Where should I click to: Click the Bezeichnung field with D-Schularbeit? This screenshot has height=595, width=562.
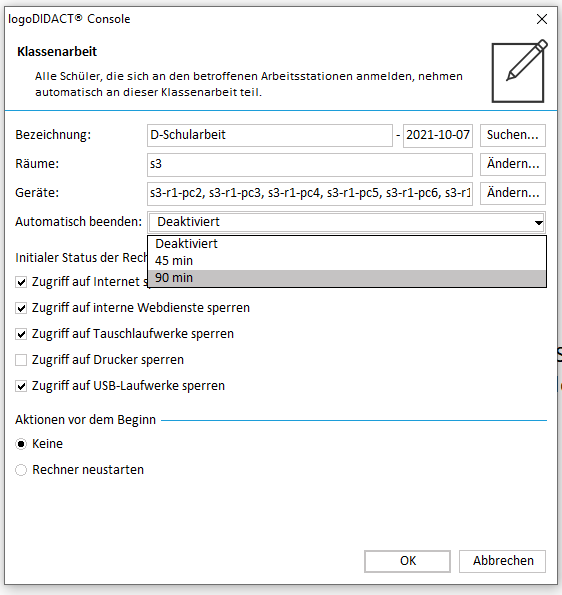270,135
